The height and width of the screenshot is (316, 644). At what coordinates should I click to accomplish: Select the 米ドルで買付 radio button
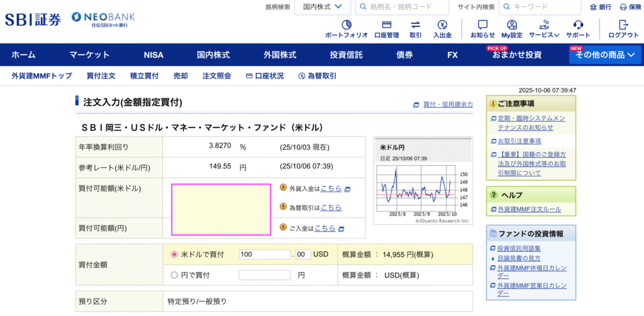click(175, 254)
